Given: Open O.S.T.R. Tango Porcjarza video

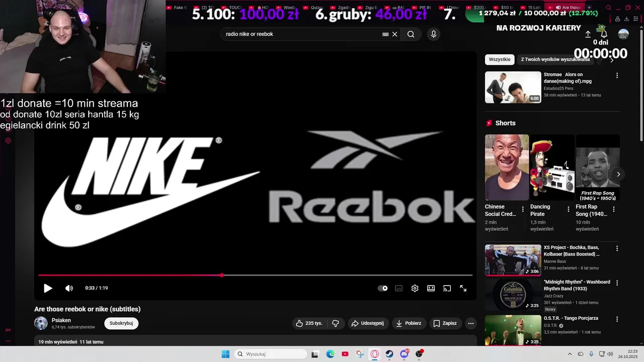Looking at the screenshot, I should (513, 330).
